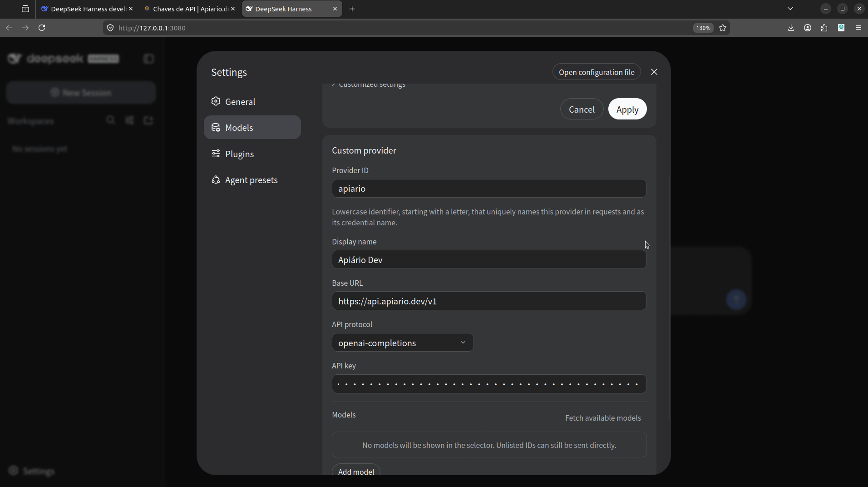Viewport: 868px width, 487px height.
Task: Open the list all tabs chevron
Action: pyautogui.click(x=790, y=9)
